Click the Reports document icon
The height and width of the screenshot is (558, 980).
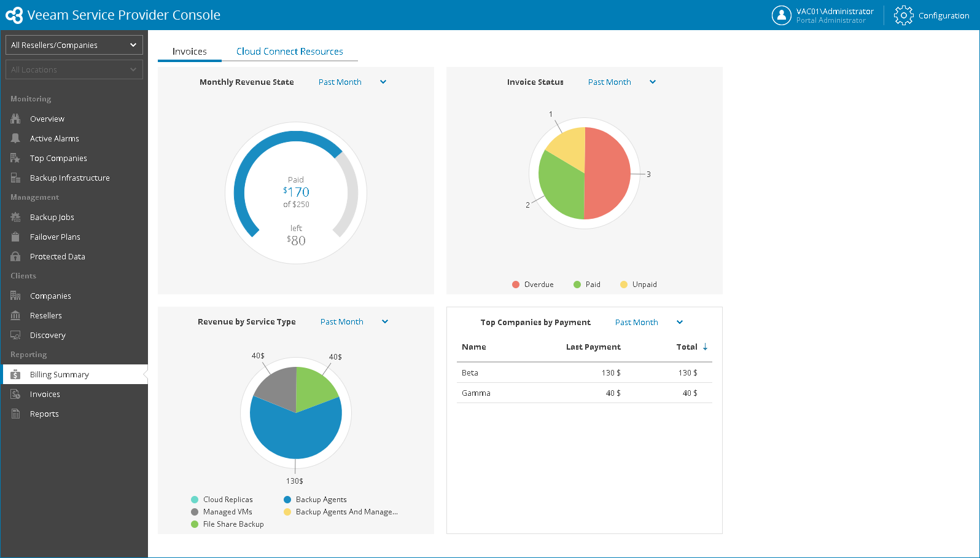pyautogui.click(x=15, y=414)
